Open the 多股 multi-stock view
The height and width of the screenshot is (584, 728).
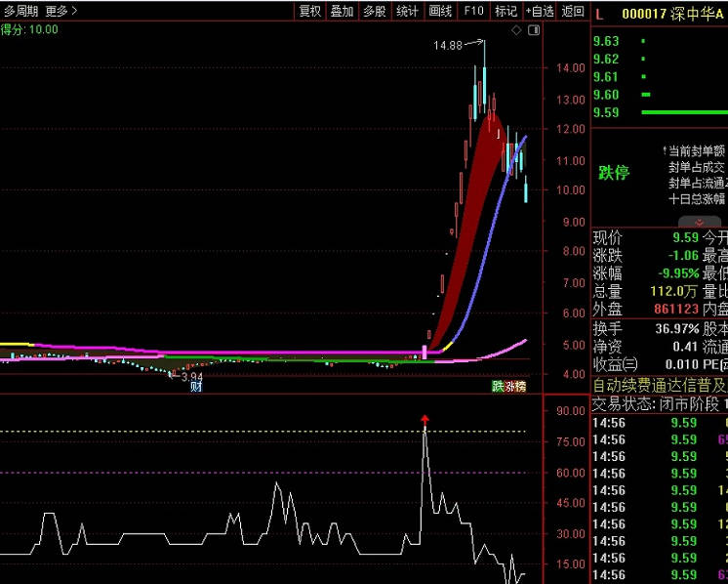point(375,12)
